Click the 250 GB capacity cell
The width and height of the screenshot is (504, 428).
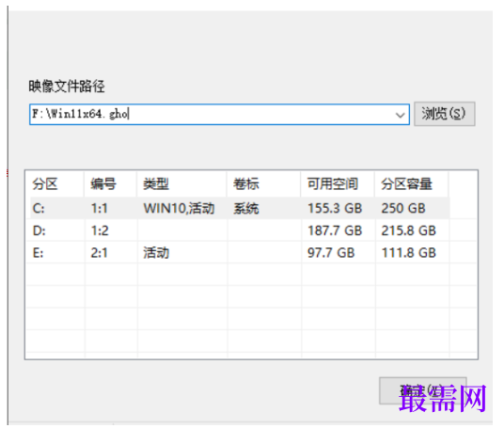(x=403, y=209)
